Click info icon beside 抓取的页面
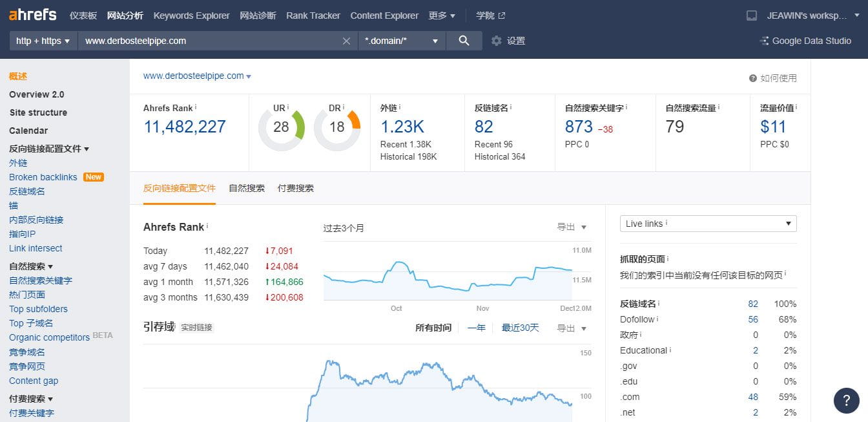Screen dimensions: 868x422 coord(668,258)
